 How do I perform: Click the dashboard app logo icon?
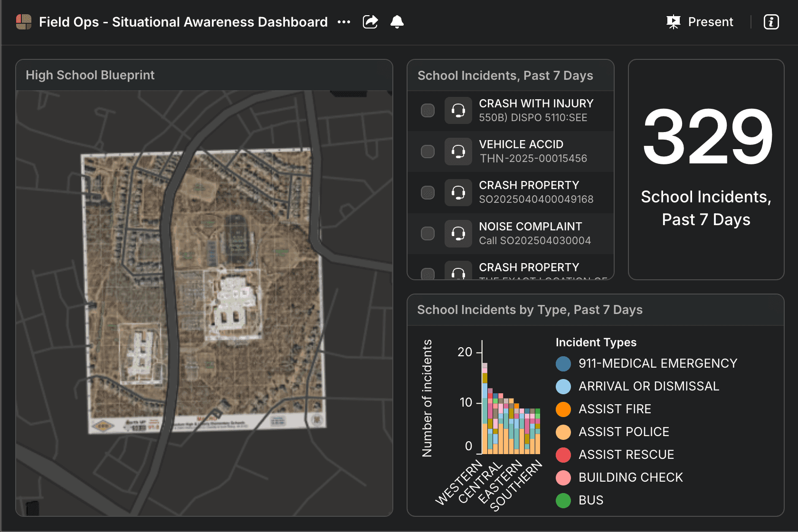tap(24, 22)
